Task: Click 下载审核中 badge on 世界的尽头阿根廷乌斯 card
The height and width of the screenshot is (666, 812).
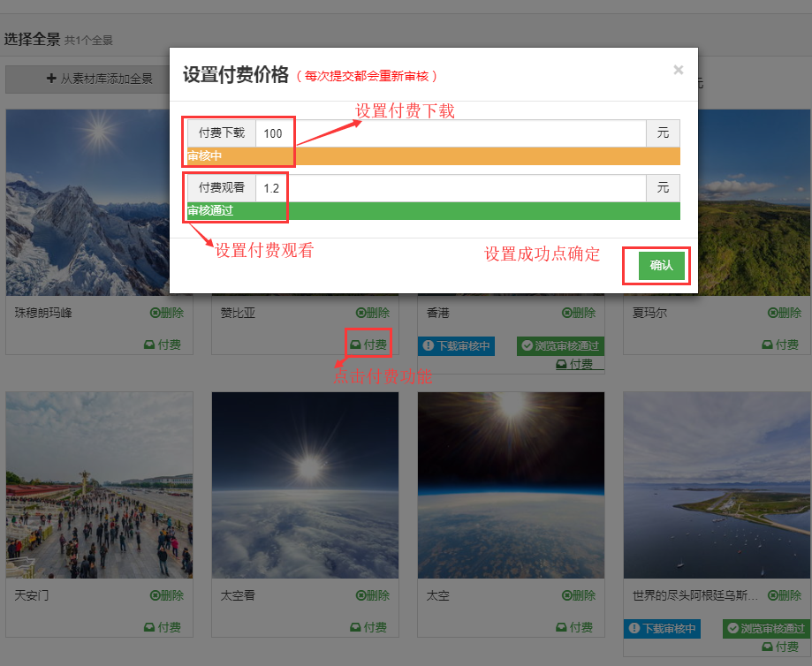Action: tap(663, 629)
